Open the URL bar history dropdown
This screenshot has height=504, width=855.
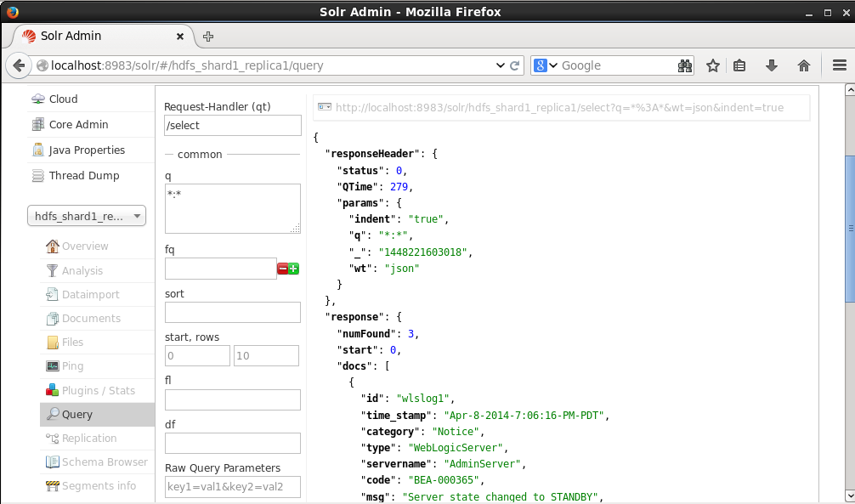500,65
